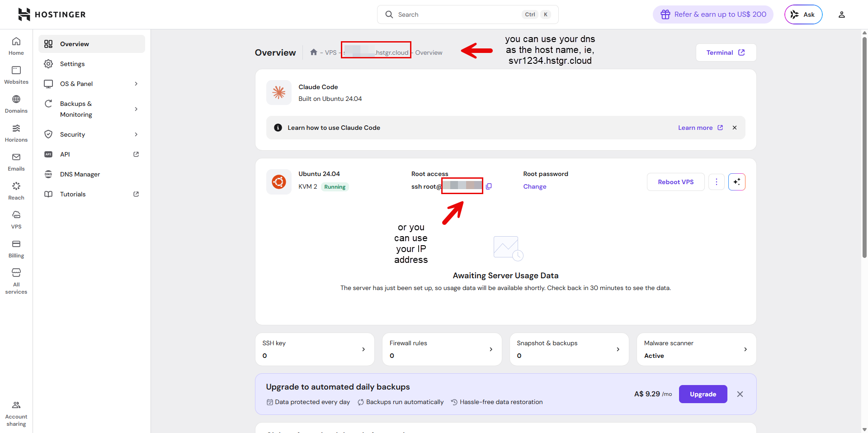Close the daily backups upgrade banner

point(740,394)
